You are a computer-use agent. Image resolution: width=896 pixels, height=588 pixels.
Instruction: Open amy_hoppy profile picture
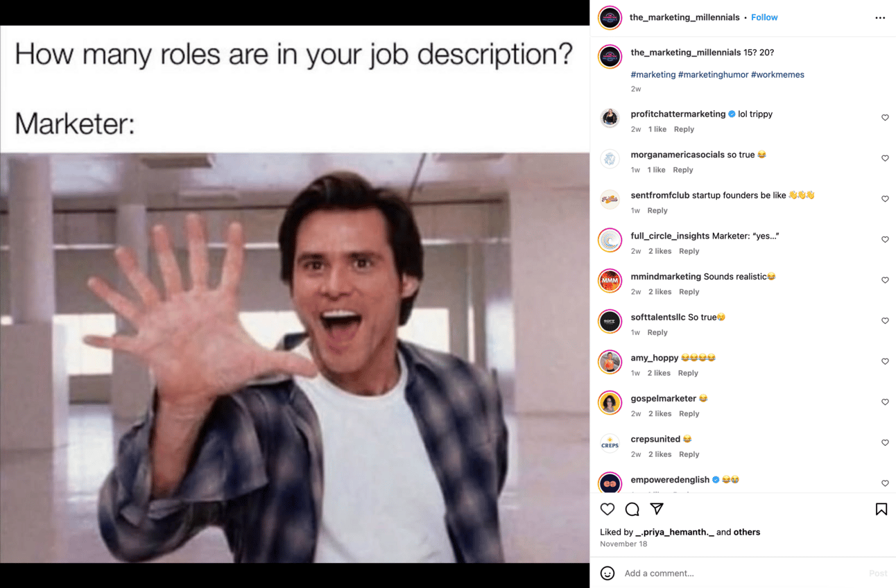point(610,362)
